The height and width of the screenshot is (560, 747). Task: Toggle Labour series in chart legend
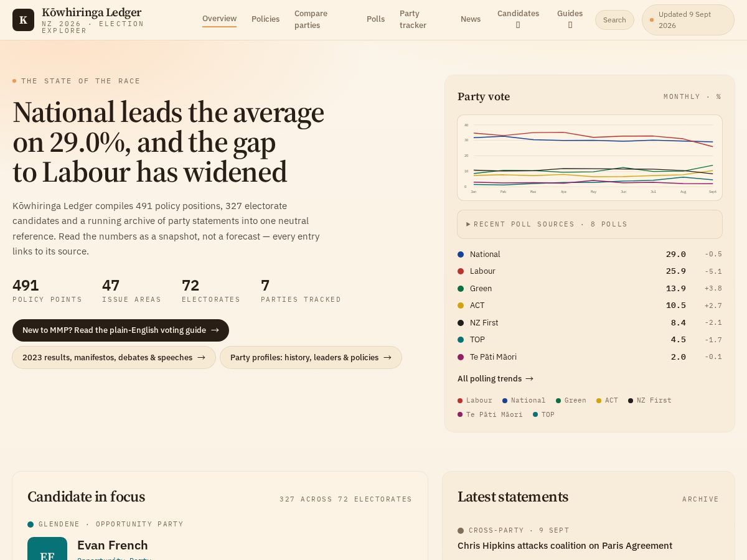coord(475,401)
